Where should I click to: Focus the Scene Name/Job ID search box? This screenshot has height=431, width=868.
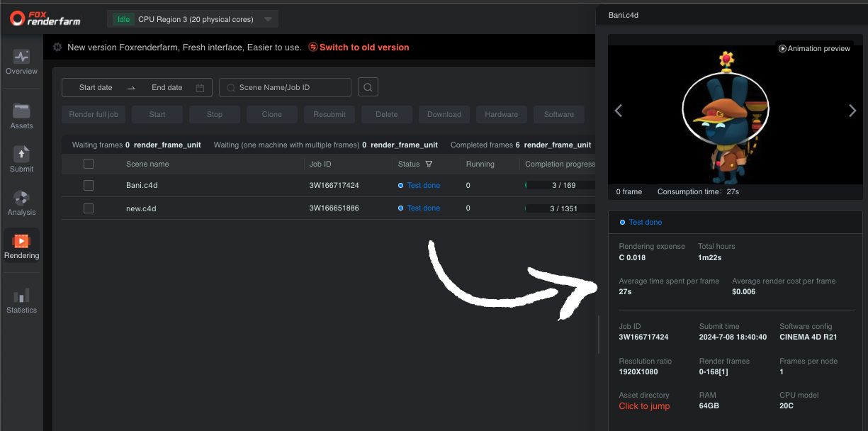[x=286, y=87]
